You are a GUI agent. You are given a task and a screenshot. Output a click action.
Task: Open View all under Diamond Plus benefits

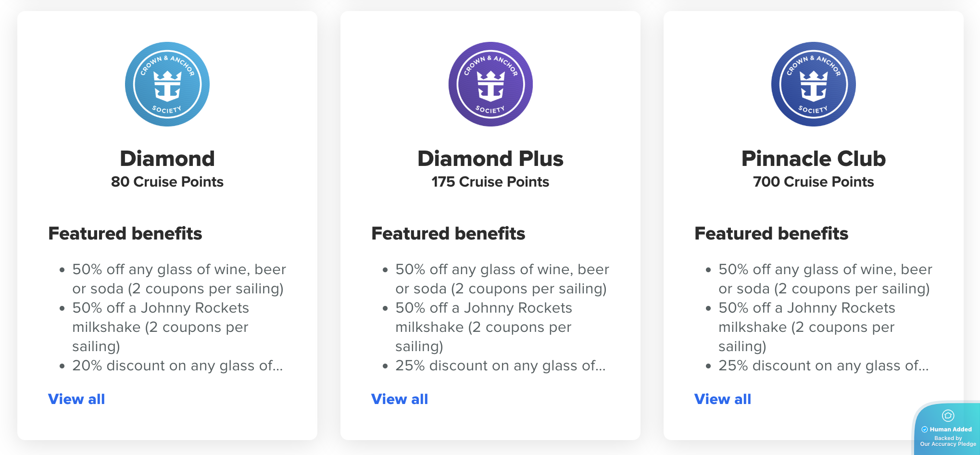click(x=400, y=399)
